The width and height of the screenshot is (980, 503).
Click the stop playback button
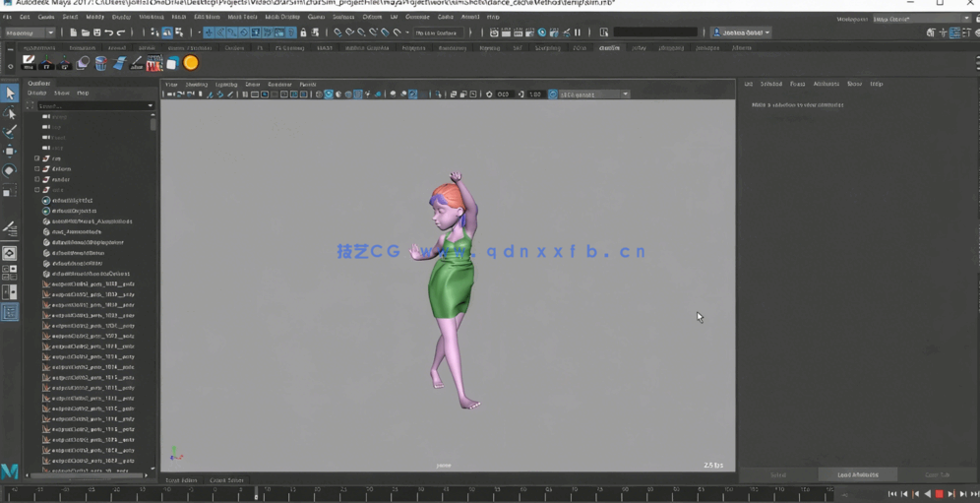pos(939,494)
